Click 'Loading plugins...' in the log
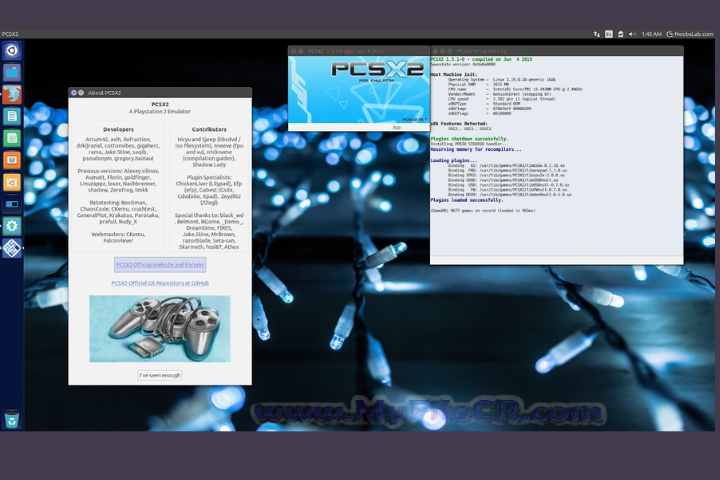This screenshot has height=480, width=720. tap(454, 160)
